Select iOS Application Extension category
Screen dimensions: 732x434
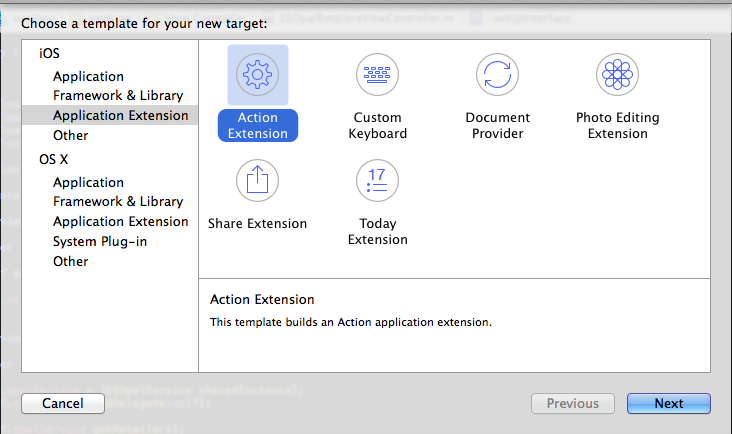(x=120, y=115)
